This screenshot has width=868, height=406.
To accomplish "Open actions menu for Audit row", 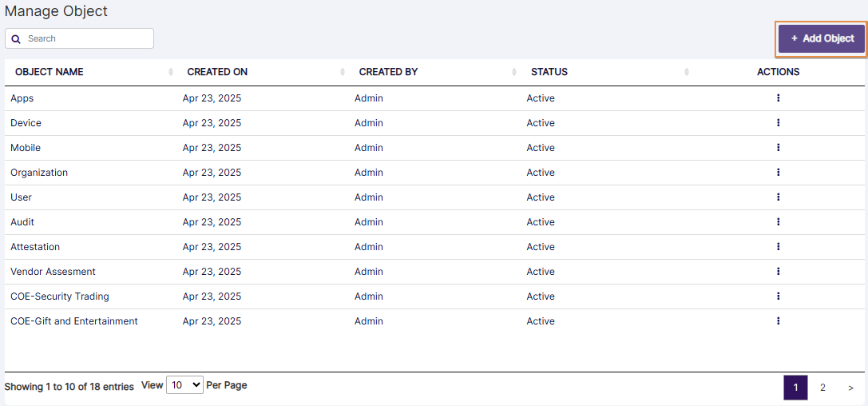I will (778, 222).
